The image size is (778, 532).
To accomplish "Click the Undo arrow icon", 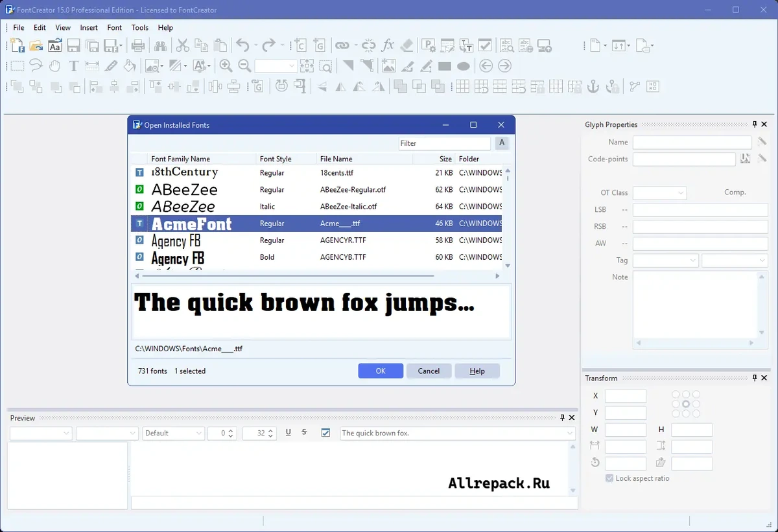I will click(x=242, y=45).
